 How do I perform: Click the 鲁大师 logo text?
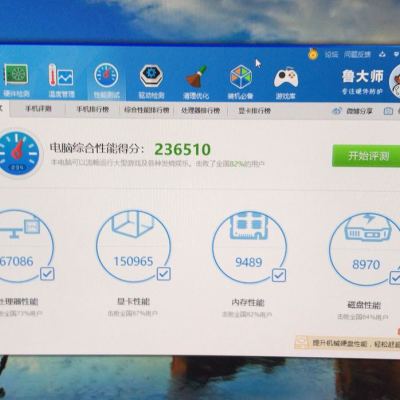coord(363,77)
